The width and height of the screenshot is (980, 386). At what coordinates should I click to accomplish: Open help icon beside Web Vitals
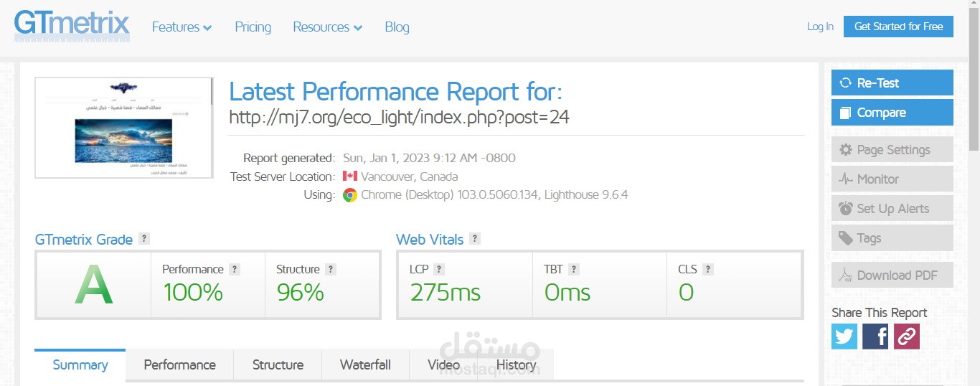[x=475, y=239]
